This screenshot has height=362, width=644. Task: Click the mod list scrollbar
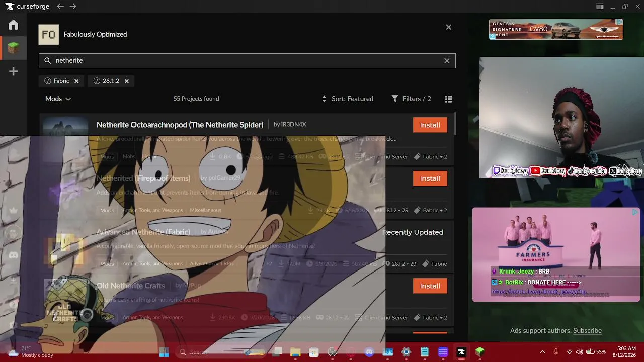[x=454, y=124]
